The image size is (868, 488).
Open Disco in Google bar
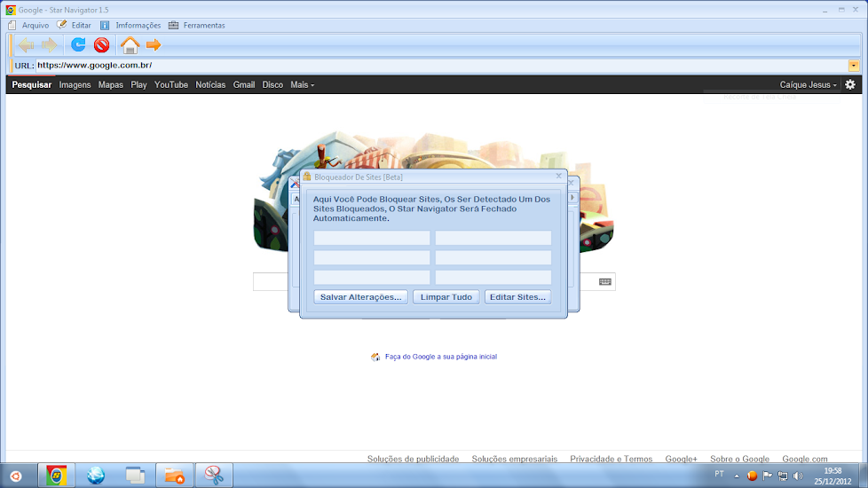tap(272, 84)
